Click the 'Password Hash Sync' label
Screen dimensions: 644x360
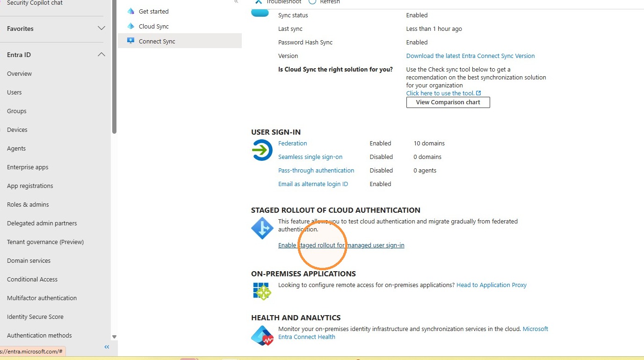(x=305, y=42)
